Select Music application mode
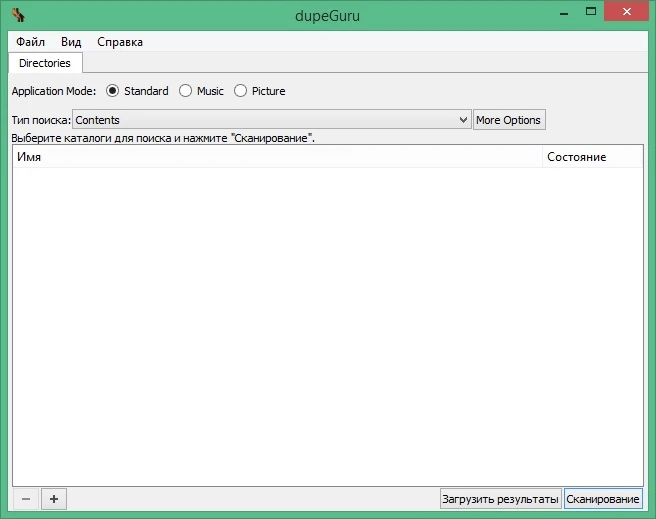The width and height of the screenshot is (656, 519). point(201,91)
